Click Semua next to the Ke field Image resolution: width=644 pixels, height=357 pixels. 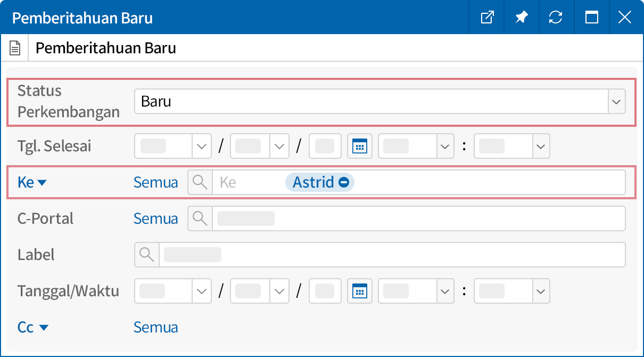tap(155, 182)
